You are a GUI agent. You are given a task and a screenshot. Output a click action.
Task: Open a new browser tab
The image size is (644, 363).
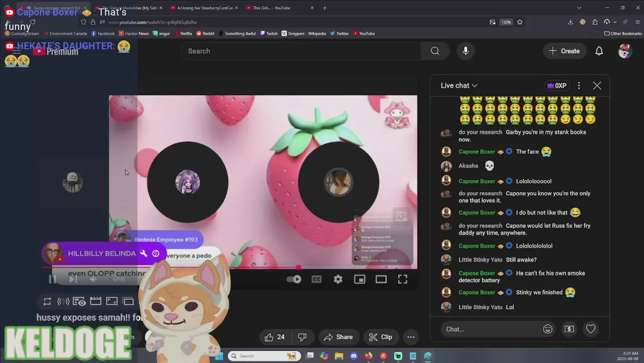pyautogui.click(x=324, y=8)
